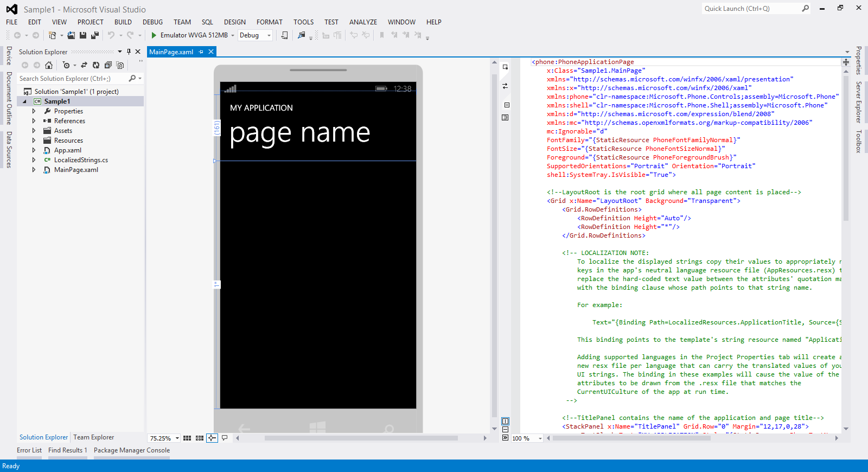Click the device window icon beside the Debug dropdown
868x472 pixels.
tap(284, 35)
